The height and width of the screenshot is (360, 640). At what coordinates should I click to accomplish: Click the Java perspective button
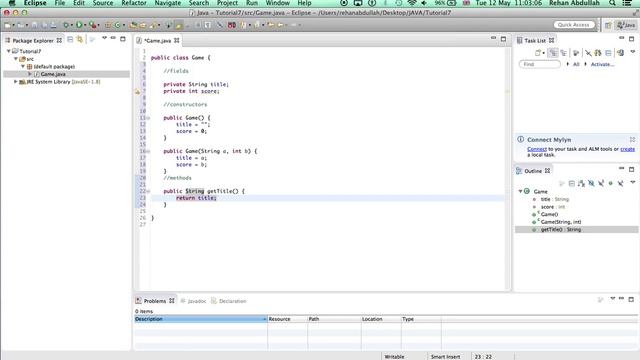point(626,25)
